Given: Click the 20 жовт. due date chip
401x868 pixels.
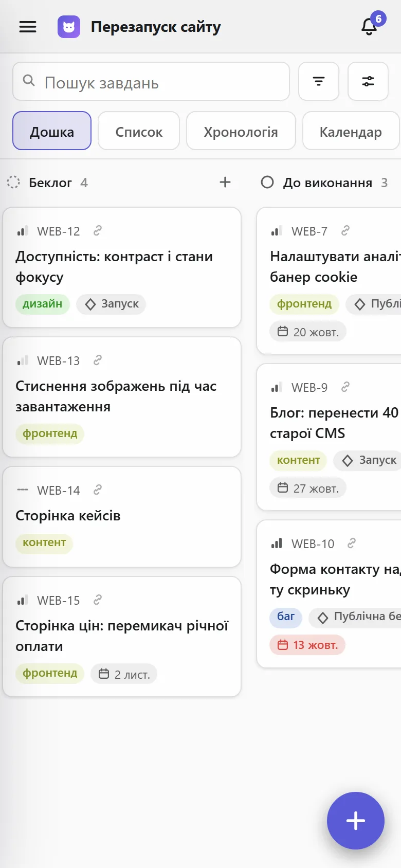Looking at the screenshot, I should pos(308,332).
